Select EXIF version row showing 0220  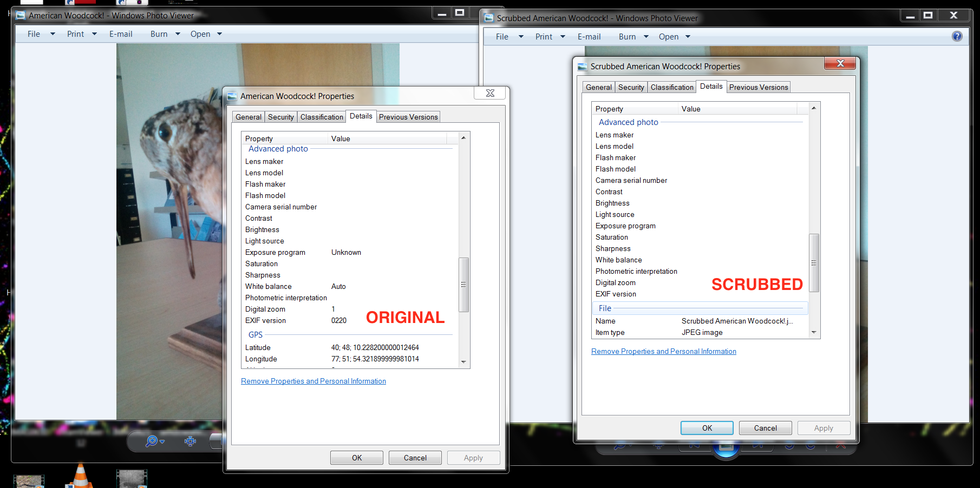350,320
